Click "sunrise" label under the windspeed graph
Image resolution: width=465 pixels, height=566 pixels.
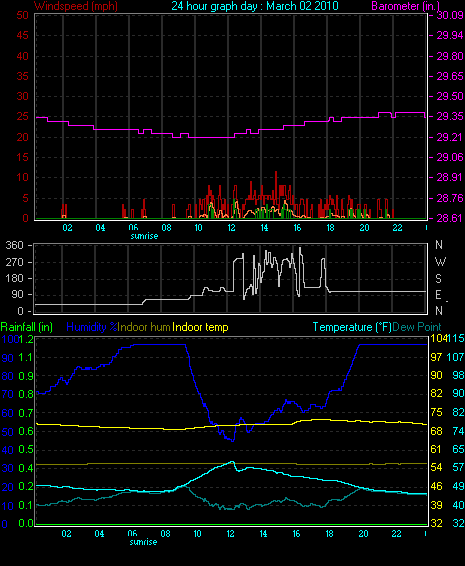pyautogui.click(x=144, y=236)
